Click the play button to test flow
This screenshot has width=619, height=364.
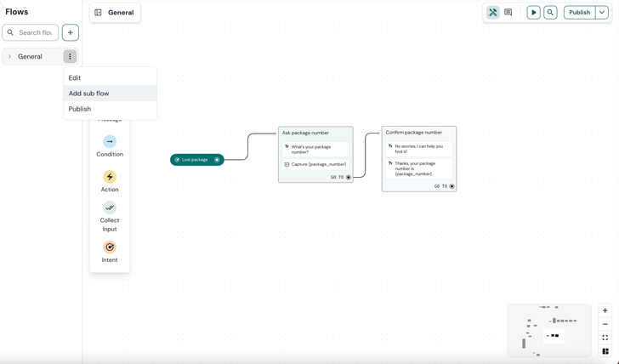[x=533, y=13]
